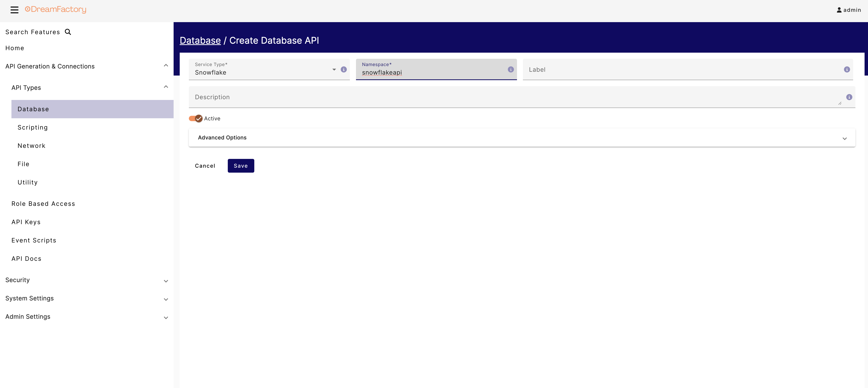Open the Scripting API type
Viewport: 868px width, 388px height.
[33, 127]
